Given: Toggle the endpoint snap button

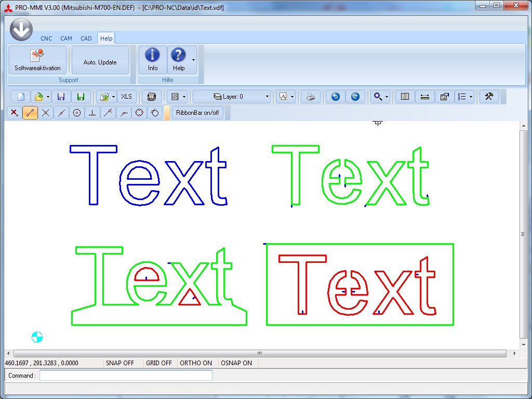Looking at the screenshot, I should pyautogui.click(x=30, y=113).
